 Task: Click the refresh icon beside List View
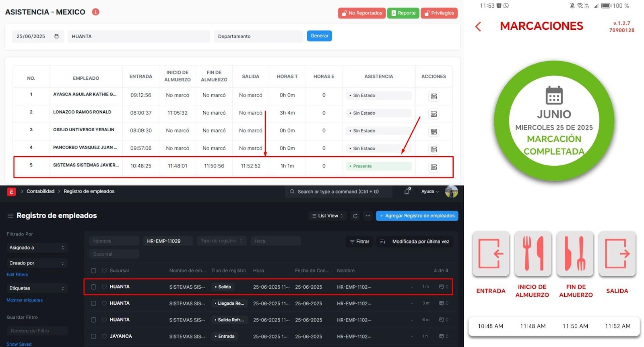tap(355, 216)
